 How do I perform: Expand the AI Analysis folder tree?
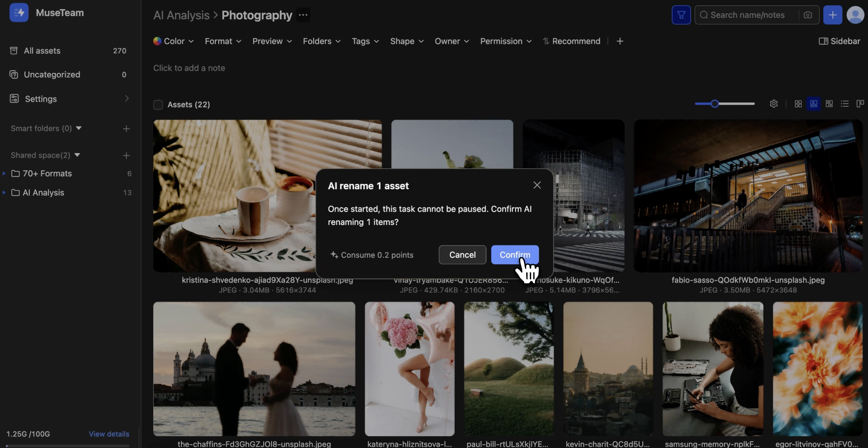[4, 193]
